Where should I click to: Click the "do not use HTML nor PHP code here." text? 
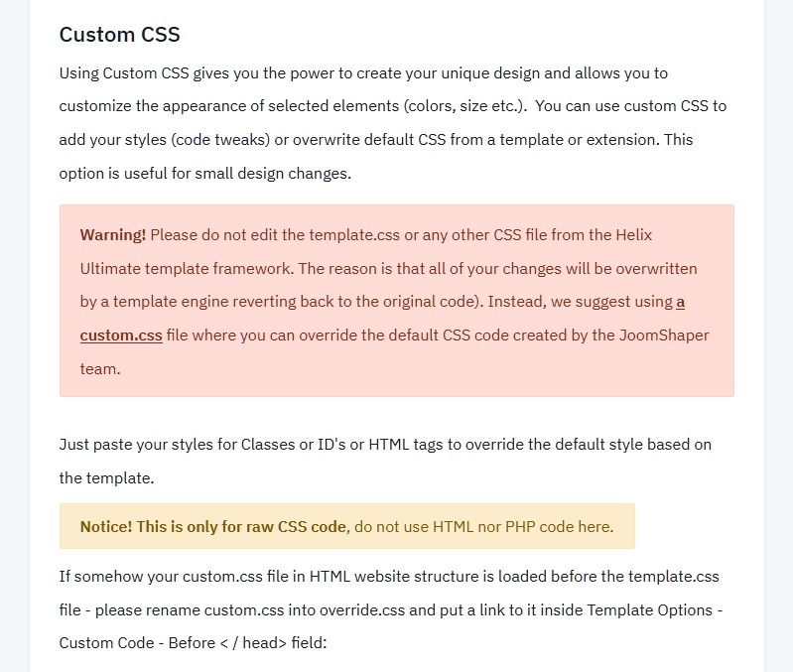pyautogui.click(x=483, y=526)
